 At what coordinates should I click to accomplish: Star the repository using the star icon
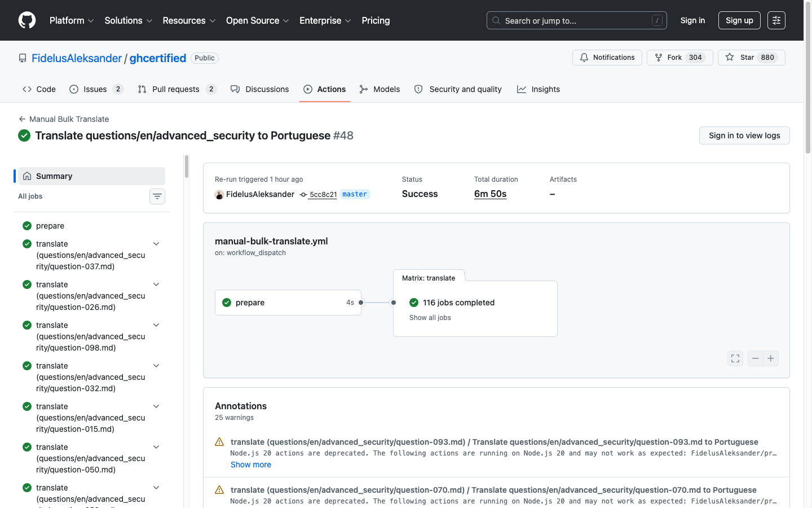pos(730,57)
